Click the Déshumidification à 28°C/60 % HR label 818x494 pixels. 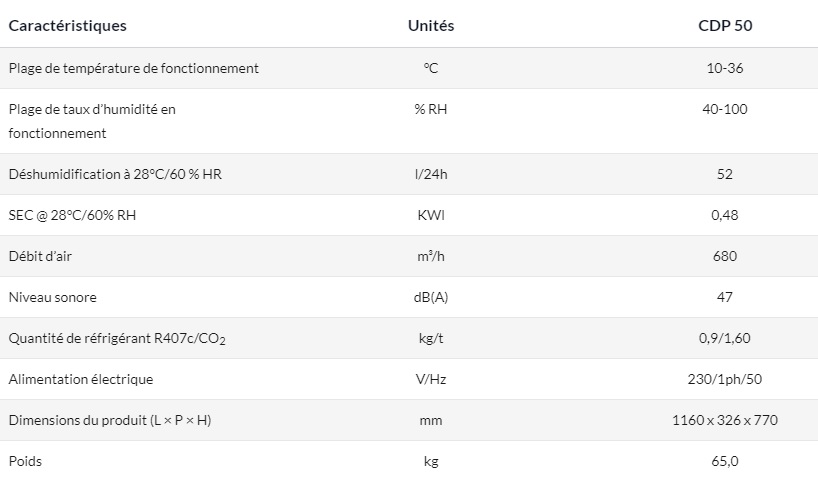tap(117, 174)
